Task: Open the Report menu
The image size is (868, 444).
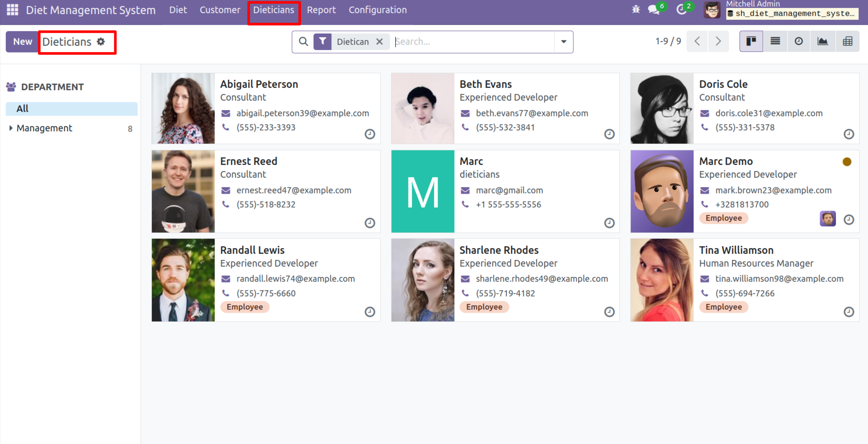Action: point(321,10)
